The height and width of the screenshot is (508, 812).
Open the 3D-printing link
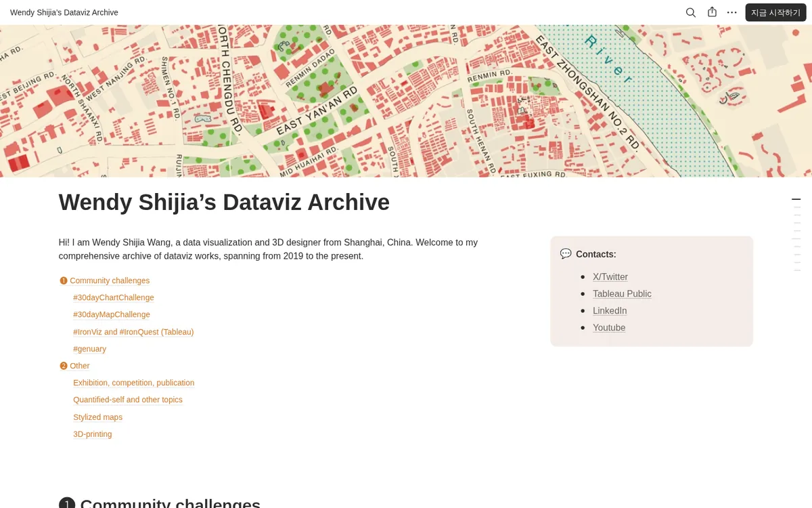point(93,434)
